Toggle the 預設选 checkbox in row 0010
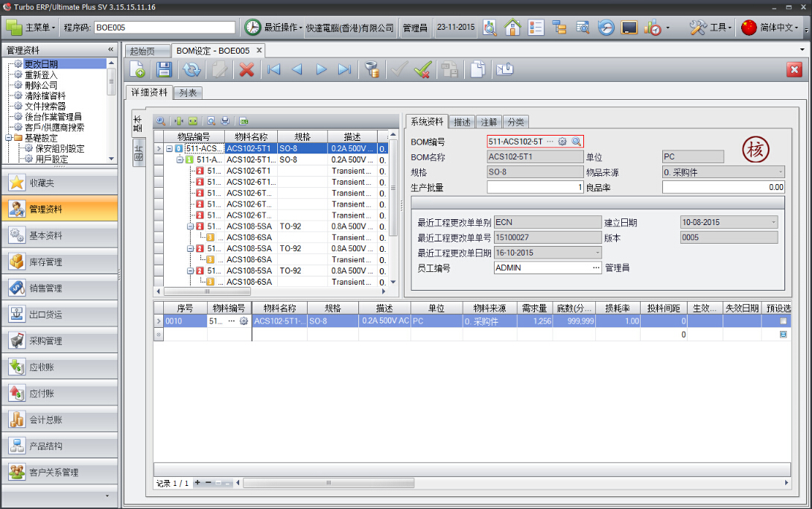The height and width of the screenshot is (509, 812). tap(783, 321)
